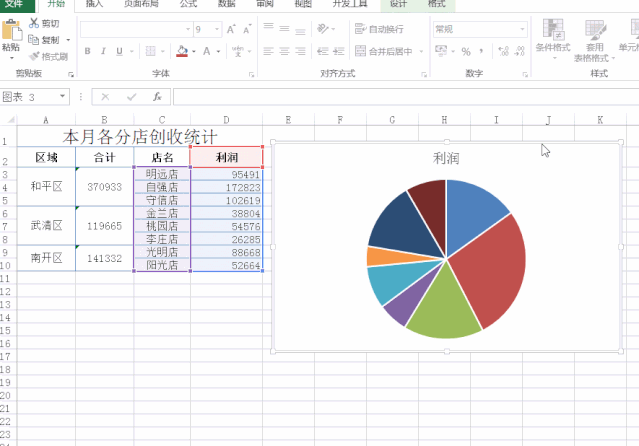Click the phonetic guide (wén) icon
The image size is (639, 446).
(237, 51)
